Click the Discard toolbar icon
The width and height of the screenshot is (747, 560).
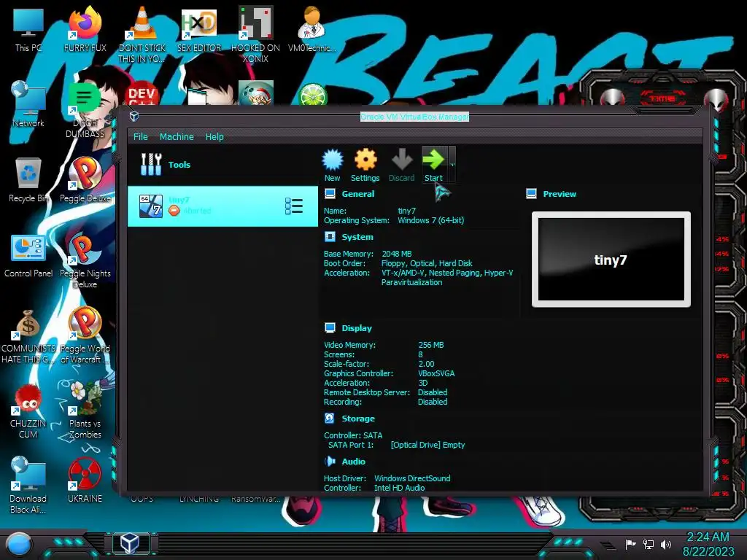click(x=402, y=166)
